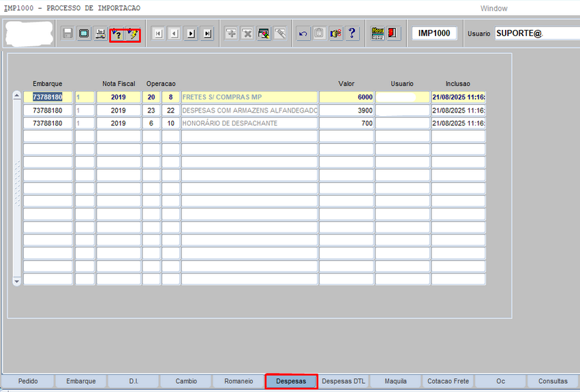The width and height of the screenshot is (580, 392).
Task: Click the insert record plus icon
Action: click(232, 33)
